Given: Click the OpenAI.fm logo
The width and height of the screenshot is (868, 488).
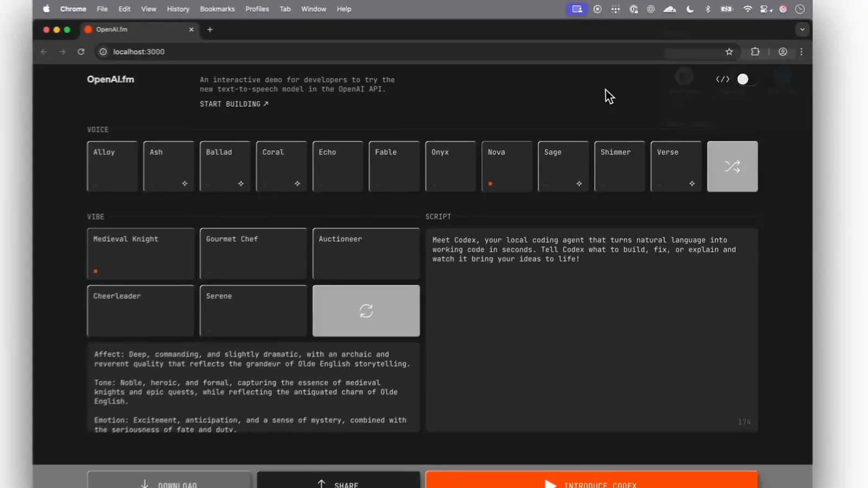Looking at the screenshot, I should (x=111, y=79).
